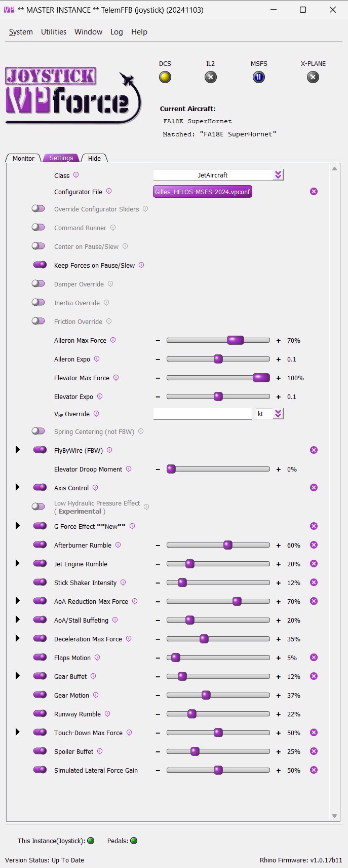Click the reset icon for Afterburner Rumble

click(x=314, y=545)
